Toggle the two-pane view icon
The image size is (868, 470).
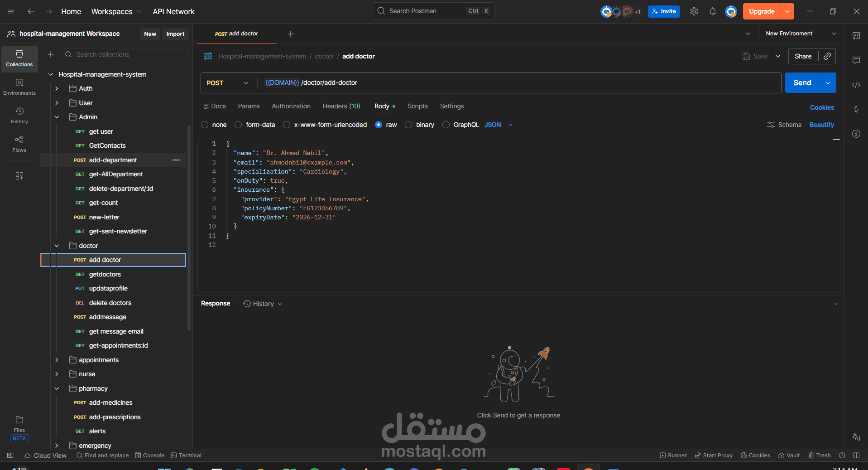coord(856,455)
